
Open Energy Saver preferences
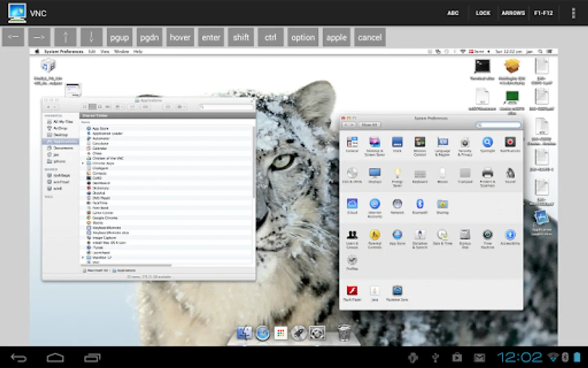point(397,177)
